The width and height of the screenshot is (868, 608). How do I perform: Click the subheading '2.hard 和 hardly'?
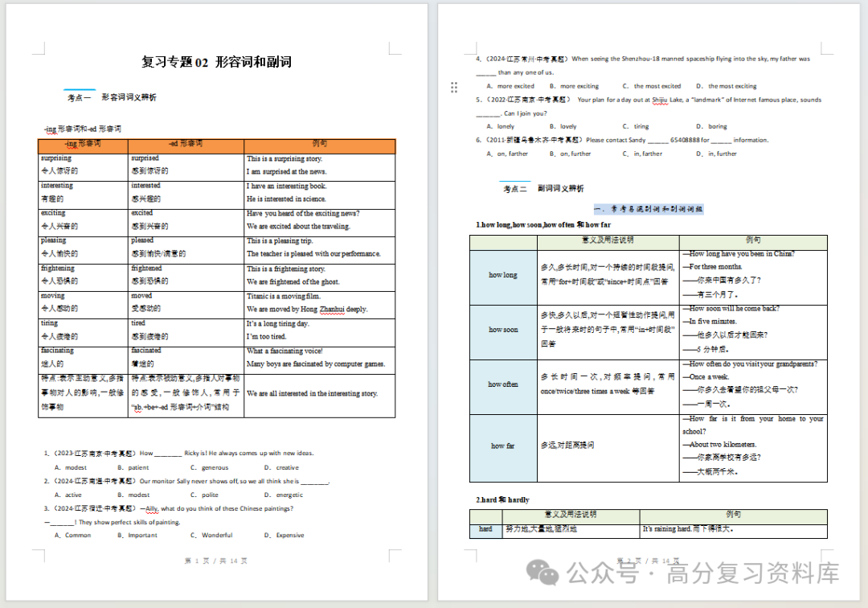(x=502, y=500)
